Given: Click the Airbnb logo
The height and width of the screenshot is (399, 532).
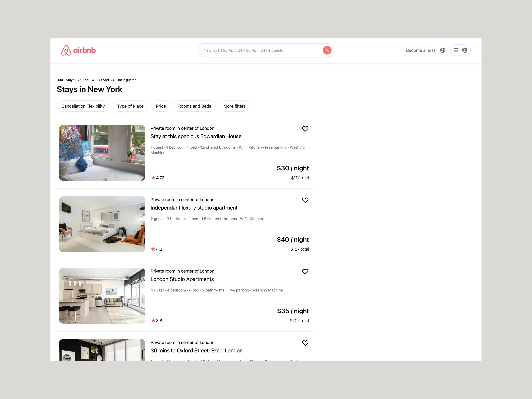Looking at the screenshot, I should [78, 50].
